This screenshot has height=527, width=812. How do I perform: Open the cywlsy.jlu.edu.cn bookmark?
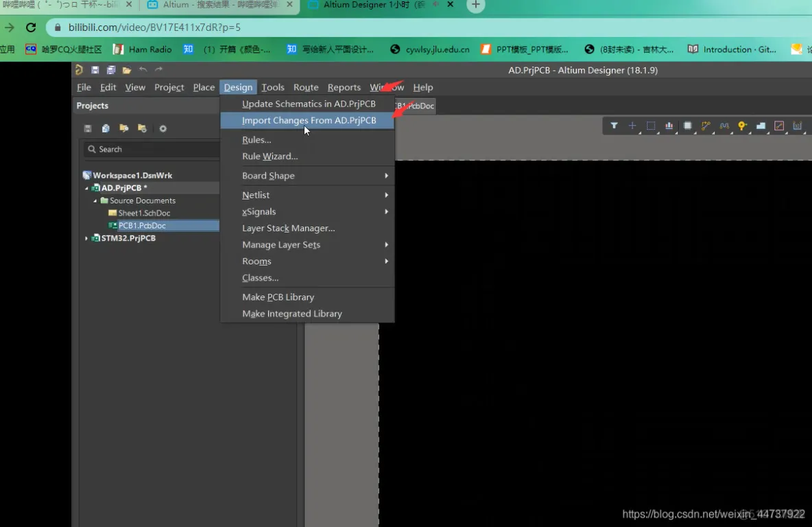click(x=430, y=49)
